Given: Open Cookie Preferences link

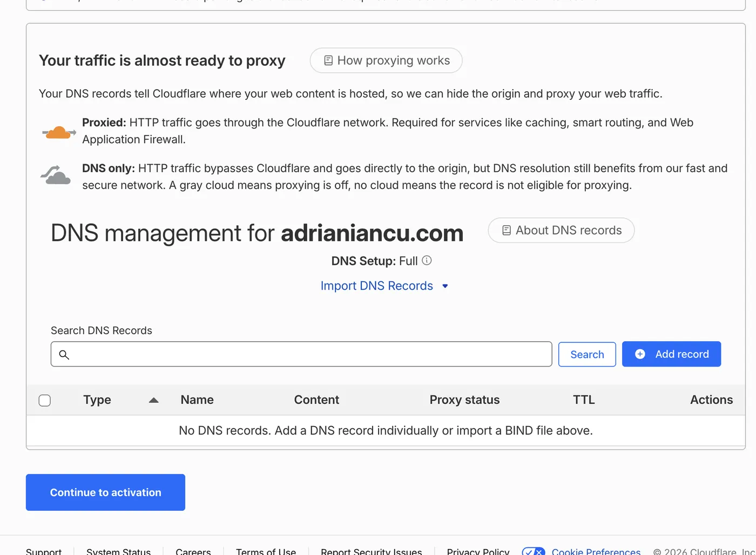Looking at the screenshot, I should (x=596, y=551).
